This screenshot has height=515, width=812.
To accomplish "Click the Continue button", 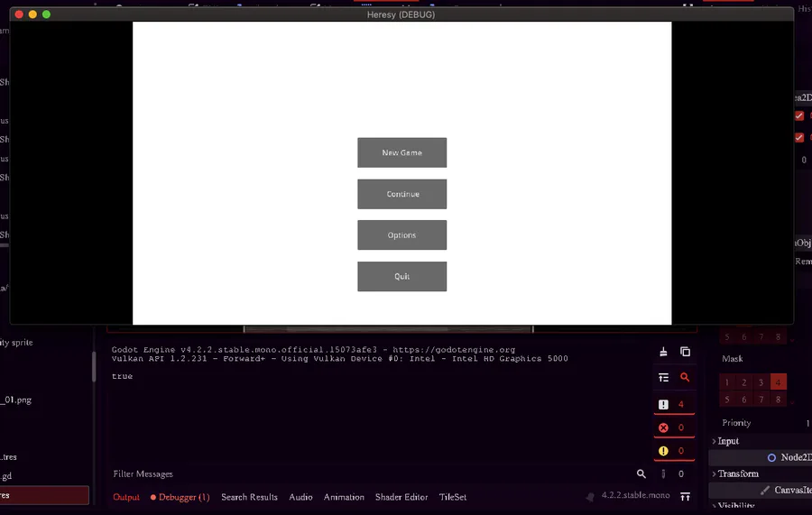I will coord(401,194).
